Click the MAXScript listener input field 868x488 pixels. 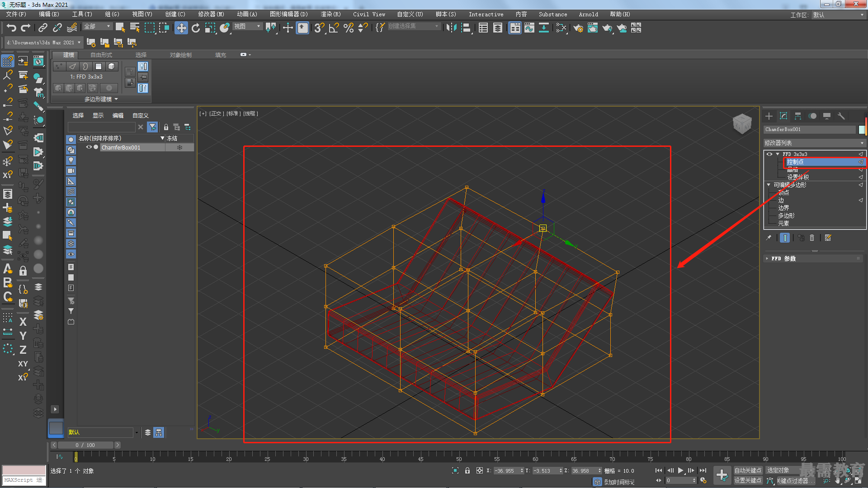click(x=24, y=480)
